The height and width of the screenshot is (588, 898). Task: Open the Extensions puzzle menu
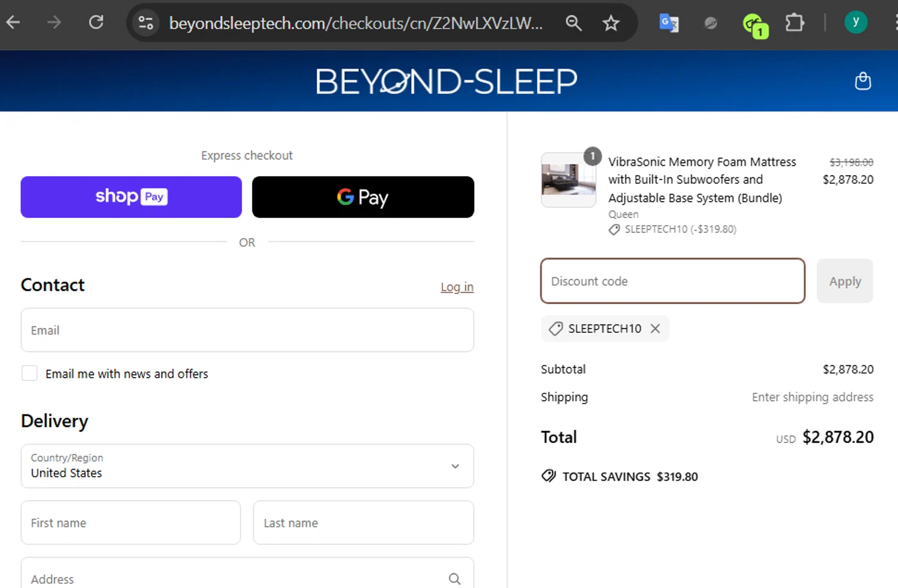click(794, 23)
